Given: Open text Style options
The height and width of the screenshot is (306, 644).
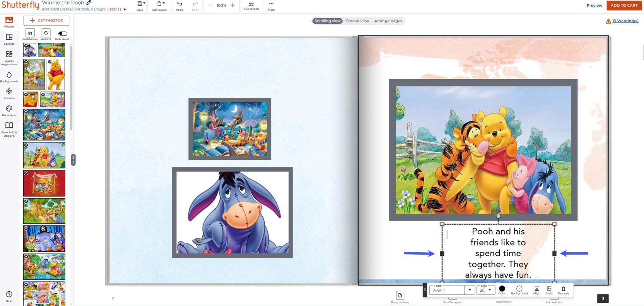Looking at the screenshot, I should click(549, 290).
